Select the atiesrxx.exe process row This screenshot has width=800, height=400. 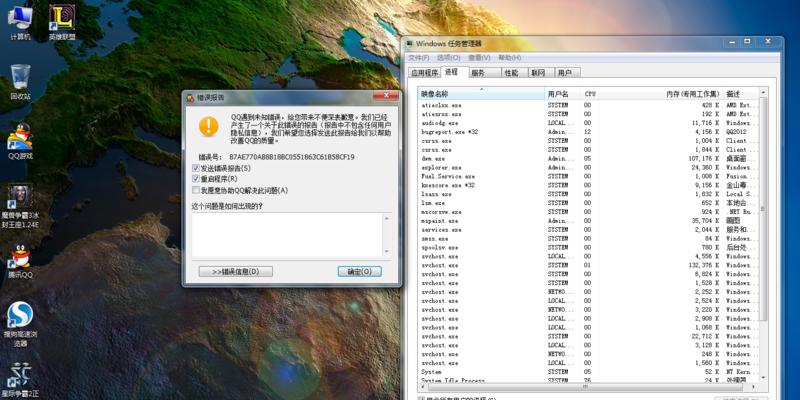(588, 114)
